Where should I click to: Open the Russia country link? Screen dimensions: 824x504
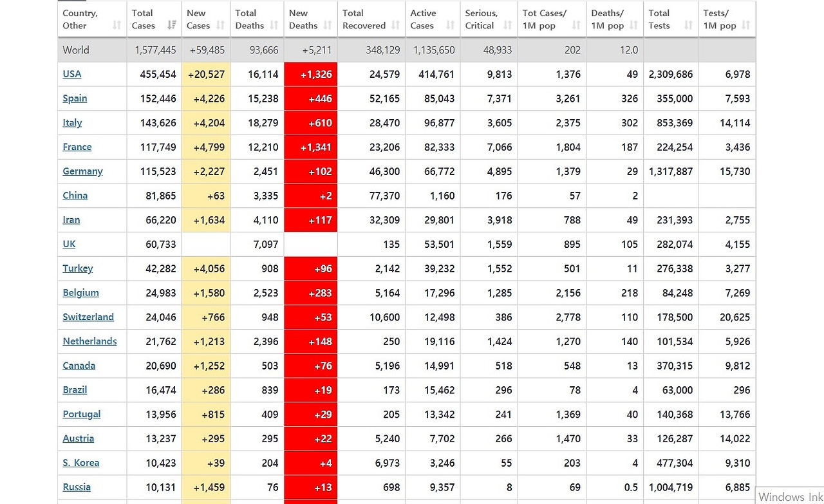(77, 487)
